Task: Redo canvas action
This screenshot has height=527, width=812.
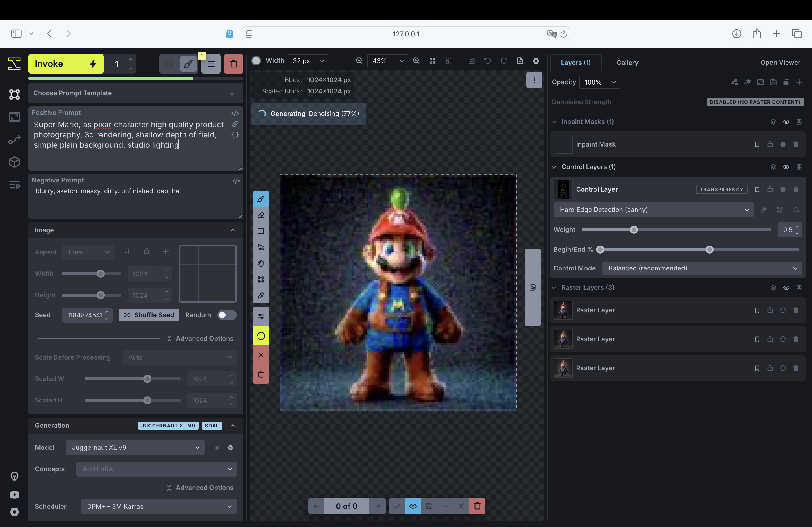Action: pyautogui.click(x=503, y=61)
